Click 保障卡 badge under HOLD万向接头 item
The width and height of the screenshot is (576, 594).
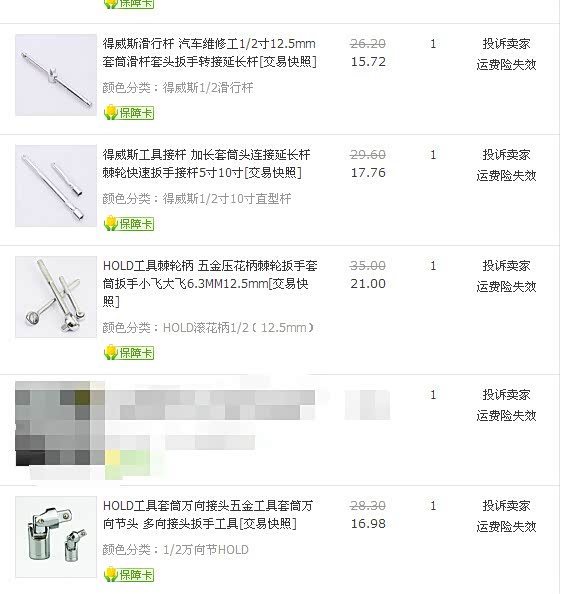click(129, 574)
